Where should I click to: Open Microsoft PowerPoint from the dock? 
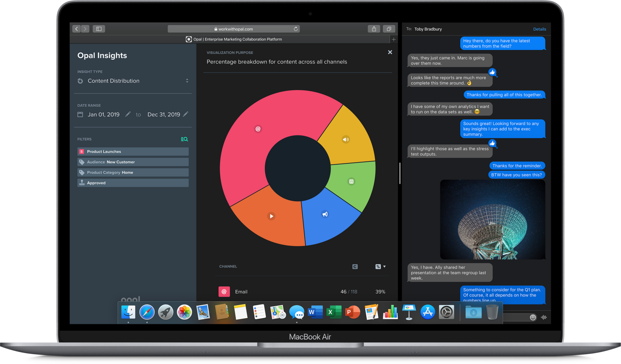[x=353, y=312]
